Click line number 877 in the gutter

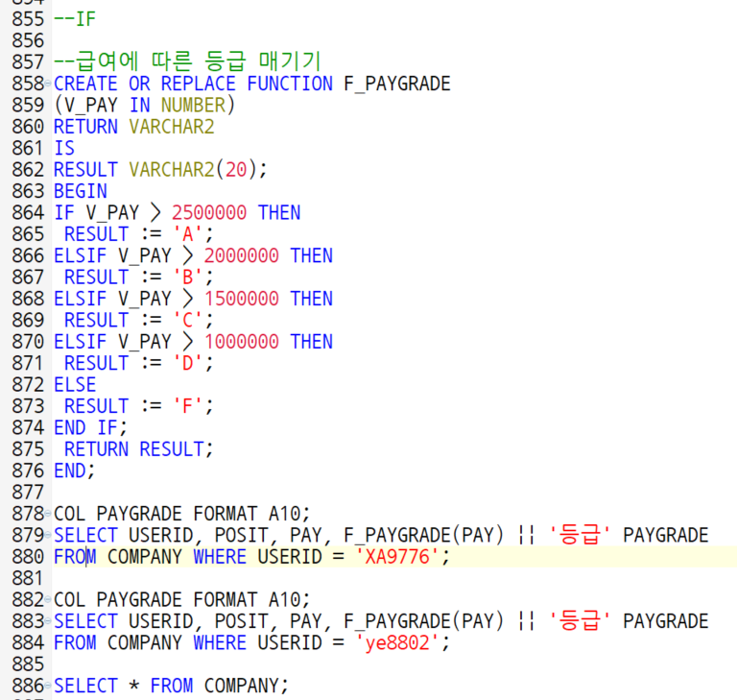click(28, 493)
